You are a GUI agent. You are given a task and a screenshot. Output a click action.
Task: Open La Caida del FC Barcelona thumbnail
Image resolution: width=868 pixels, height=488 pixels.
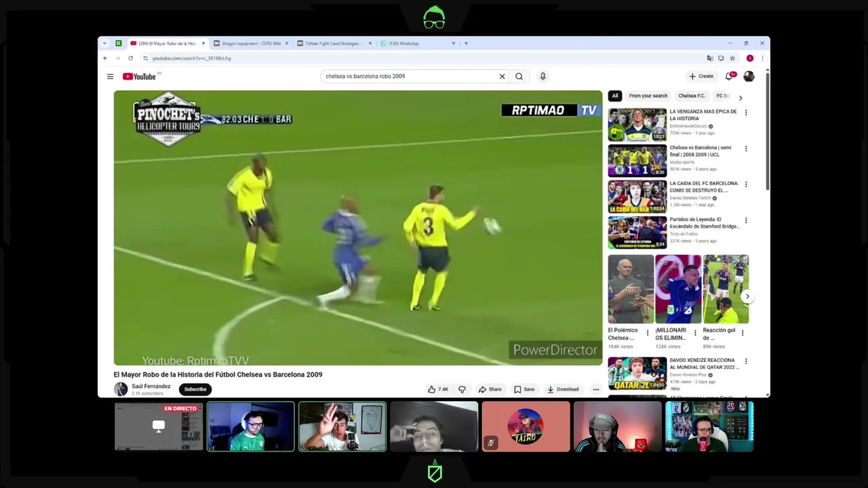[637, 197]
